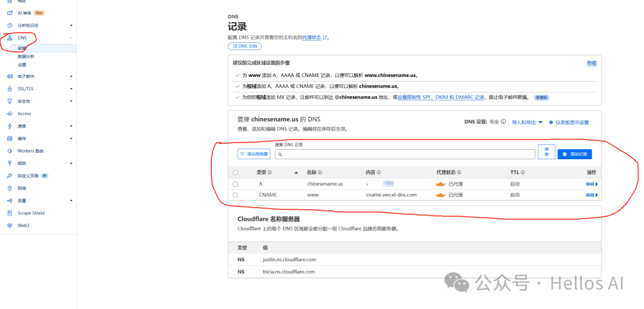The height and width of the screenshot is (309, 644).
Task: Expand the 速度 sidebar section
Action: pos(71,126)
